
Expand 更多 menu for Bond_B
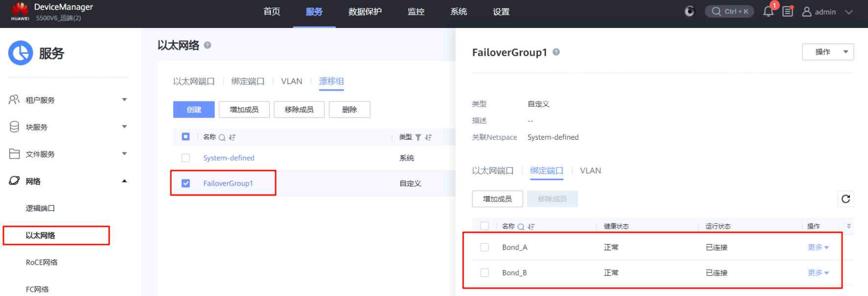coord(818,273)
